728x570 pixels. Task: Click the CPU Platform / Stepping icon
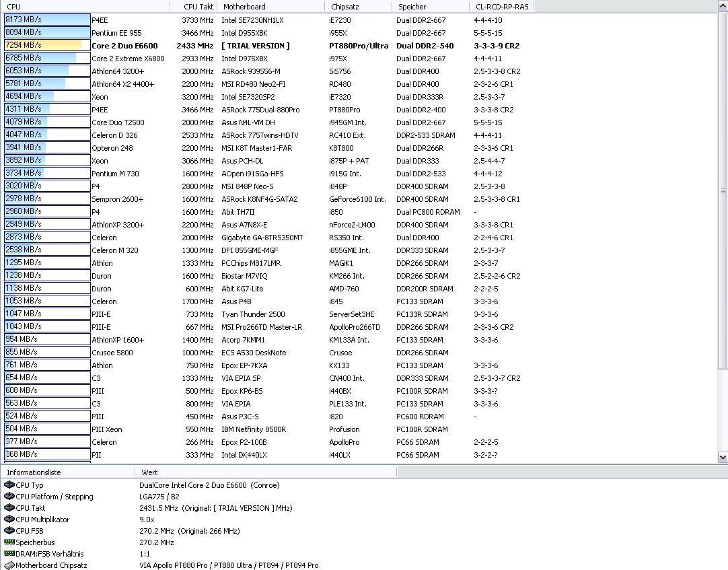click(9, 496)
